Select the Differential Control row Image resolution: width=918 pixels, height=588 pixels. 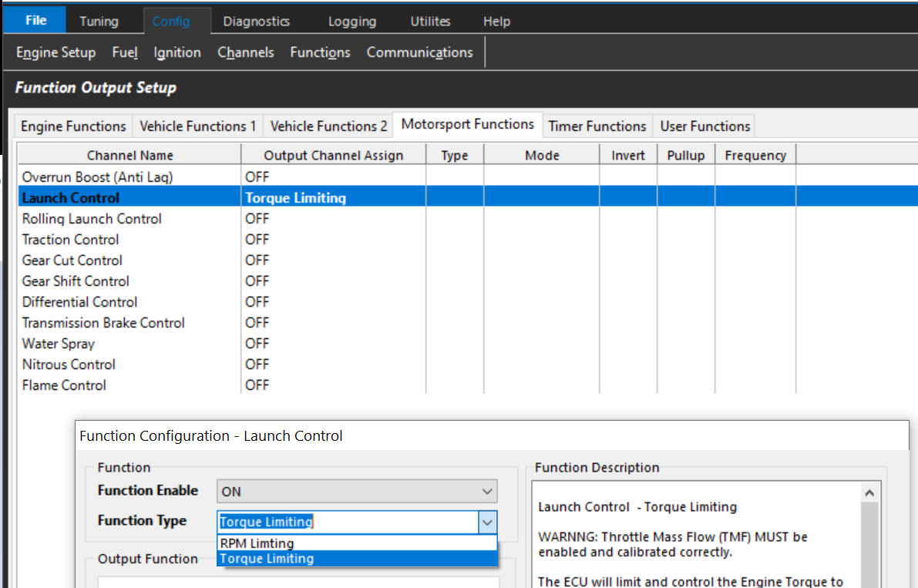pyautogui.click(x=468, y=302)
